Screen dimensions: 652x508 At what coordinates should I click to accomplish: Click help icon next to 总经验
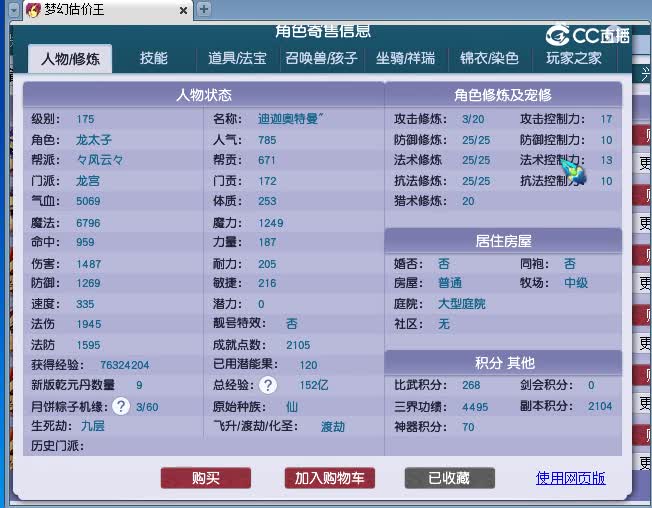268,385
